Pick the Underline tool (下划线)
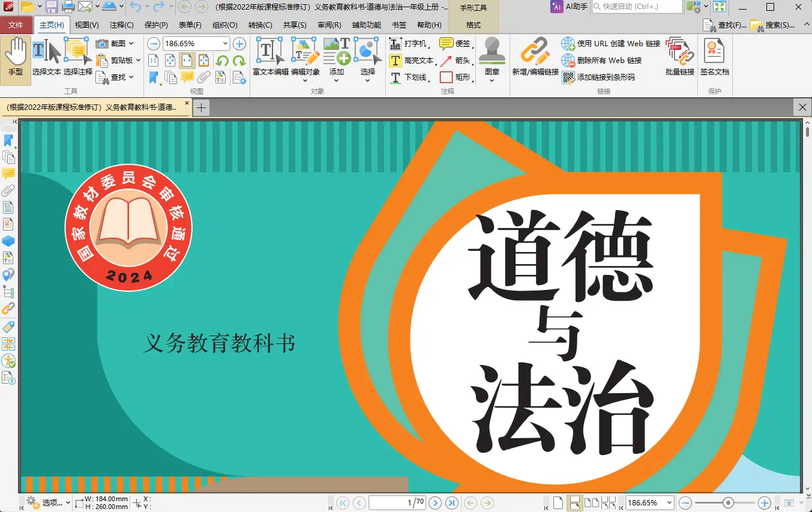Image resolution: width=812 pixels, height=512 pixels. [x=409, y=77]
